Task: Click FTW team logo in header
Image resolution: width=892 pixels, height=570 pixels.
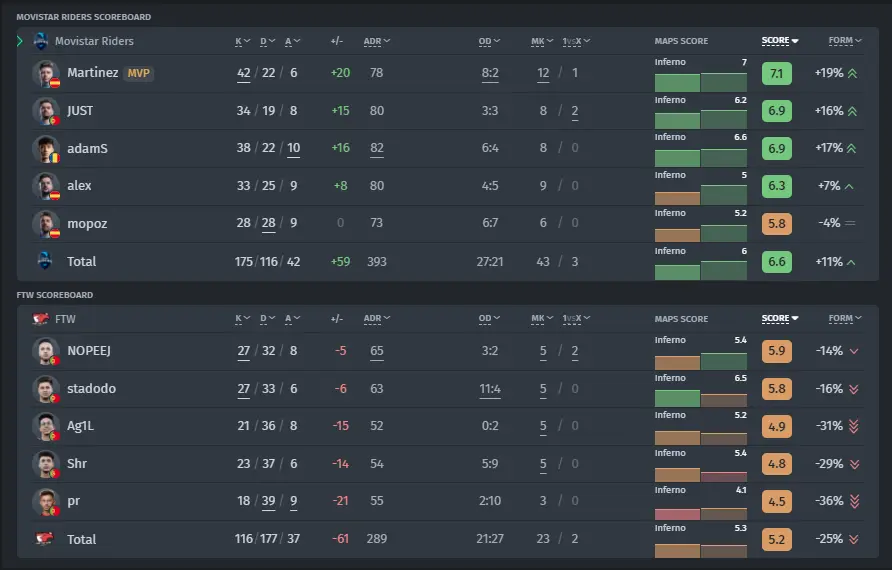Action: coord(41,319)
